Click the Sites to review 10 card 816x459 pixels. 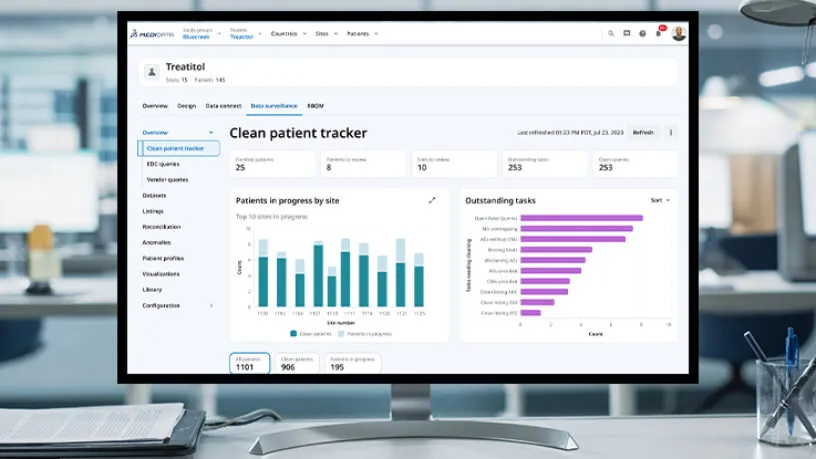[454, 164]
